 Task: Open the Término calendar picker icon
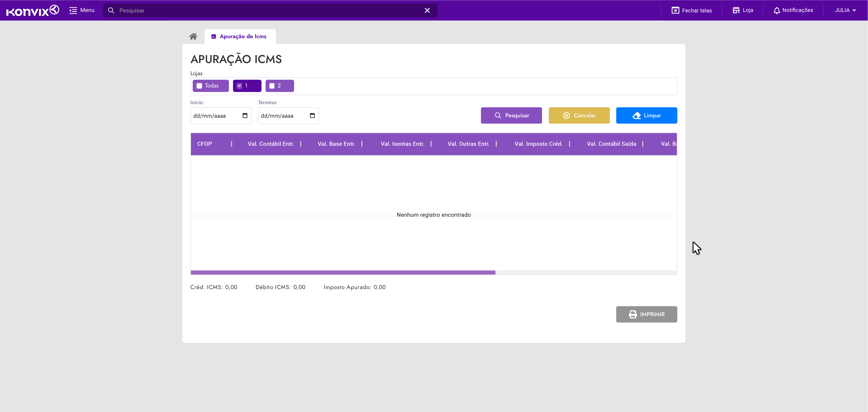[312, 115]
